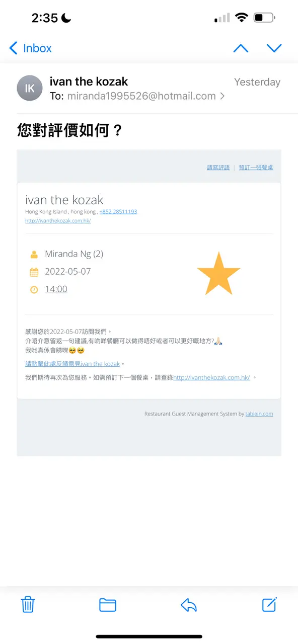Viewport: 298px width, 644px height.
Task: Expand recipient details chevron after hotmail address
Action: 222,96
